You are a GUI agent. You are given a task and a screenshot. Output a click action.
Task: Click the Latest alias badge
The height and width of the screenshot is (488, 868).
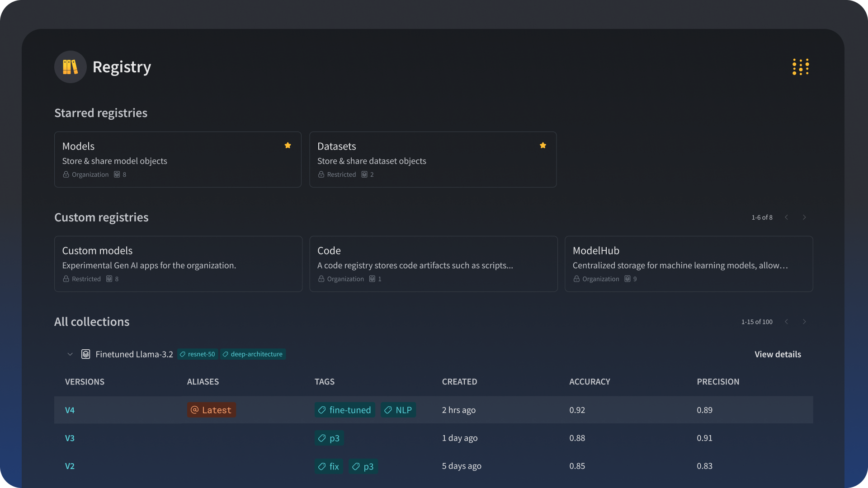click(x=211, y=410)
